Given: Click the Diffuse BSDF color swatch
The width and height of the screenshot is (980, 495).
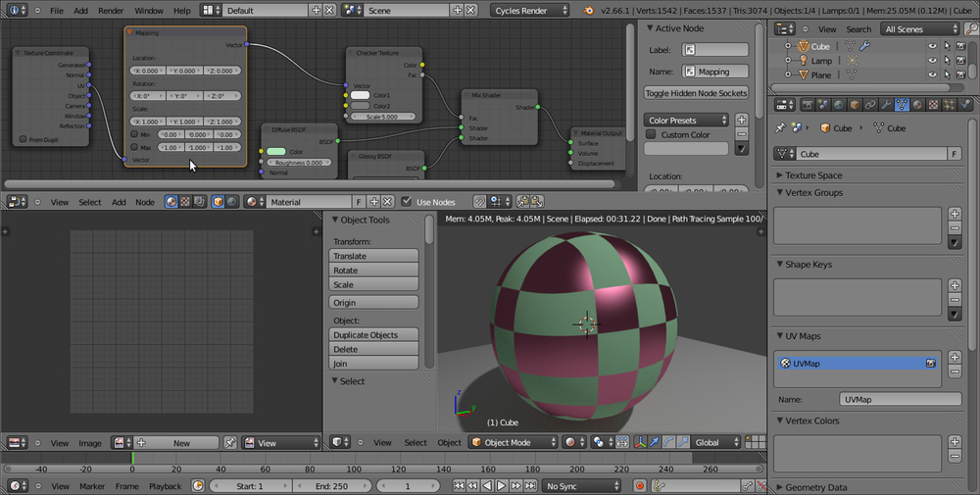Looking at the screenshot, I should click(276, 152).
